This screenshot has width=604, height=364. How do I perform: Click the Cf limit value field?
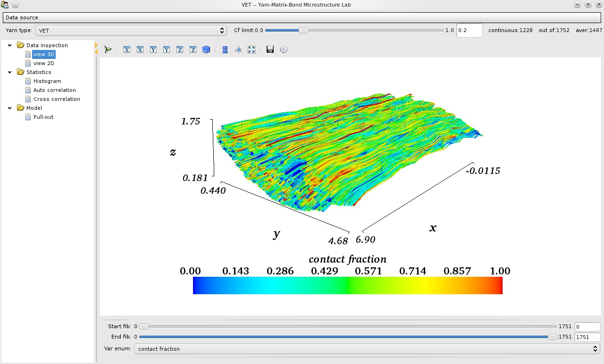point(469,30)
